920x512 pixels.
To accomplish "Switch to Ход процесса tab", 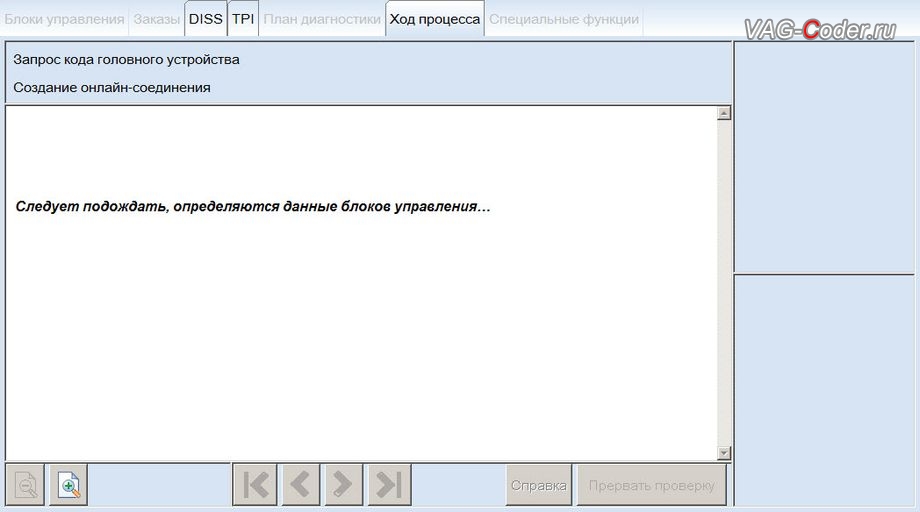I will coord(435,19).
